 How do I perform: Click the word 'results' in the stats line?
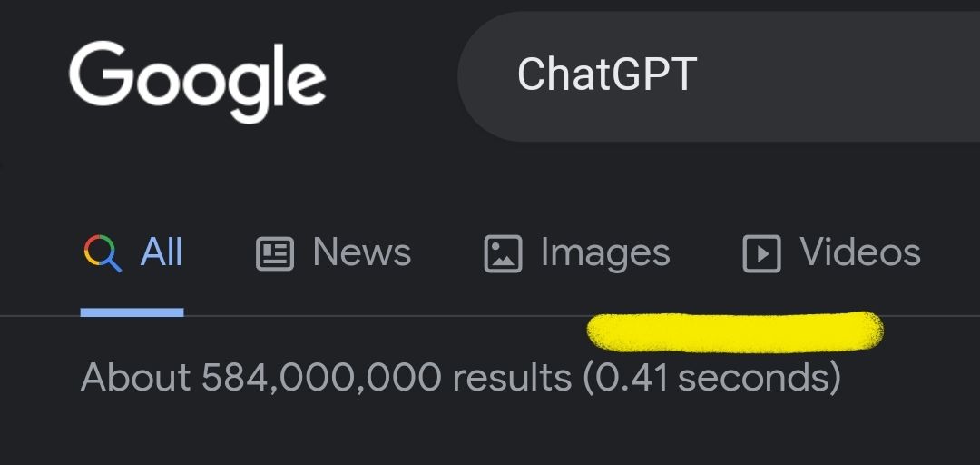pyautogui.click(x=512, y=377)
